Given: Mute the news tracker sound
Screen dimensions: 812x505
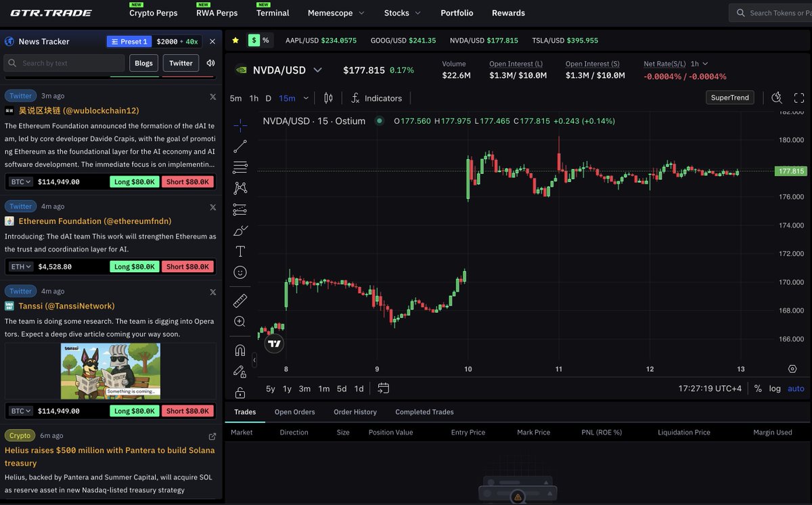Looking at the screenshot, I should [210, 63].
